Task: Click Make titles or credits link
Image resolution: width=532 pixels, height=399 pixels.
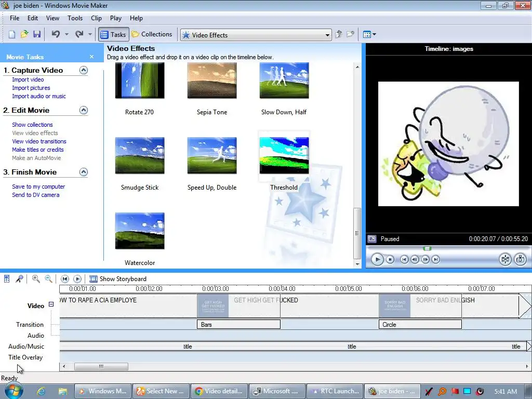Action: (x=37, y=150)
